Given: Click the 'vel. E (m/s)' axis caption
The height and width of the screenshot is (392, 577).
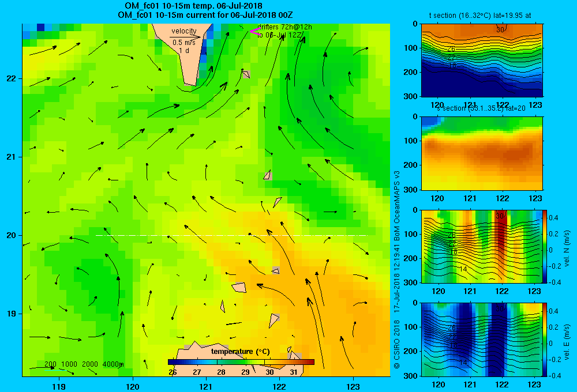Looking at the screenshot, I should (567, 342).
